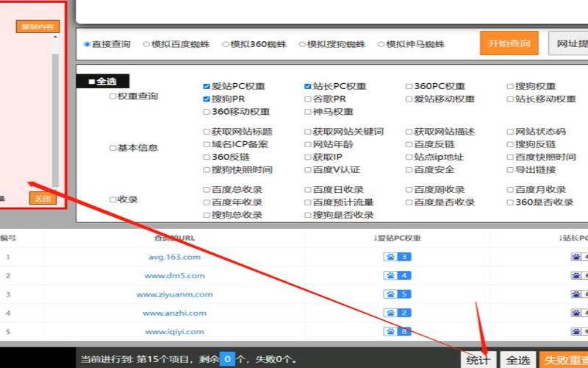
Task: Select 直接查询 radio option
Action: tap(87, 44)
